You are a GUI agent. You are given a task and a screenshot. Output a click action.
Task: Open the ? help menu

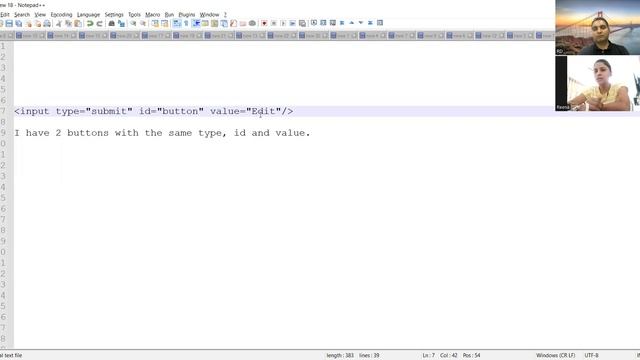225,14
